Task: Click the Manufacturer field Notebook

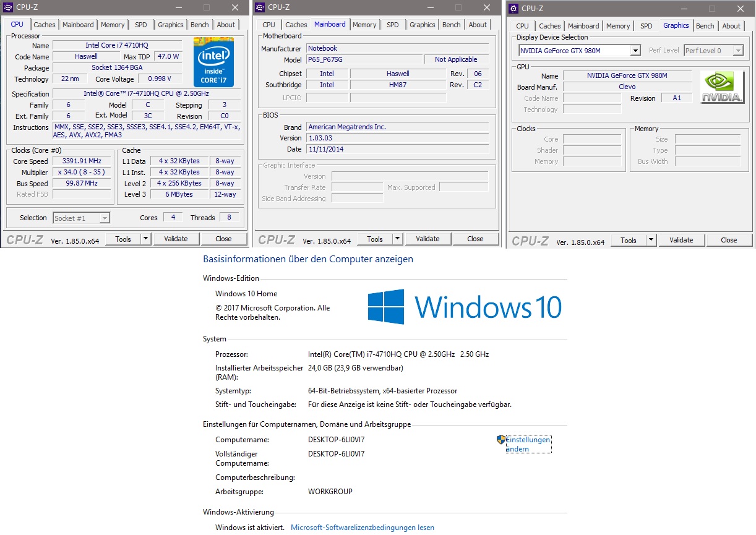Action: point(397,48)
